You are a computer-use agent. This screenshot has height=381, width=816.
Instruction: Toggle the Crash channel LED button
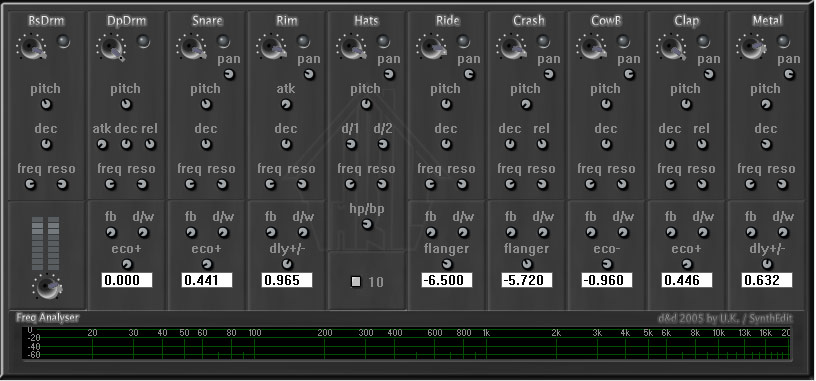543,41
